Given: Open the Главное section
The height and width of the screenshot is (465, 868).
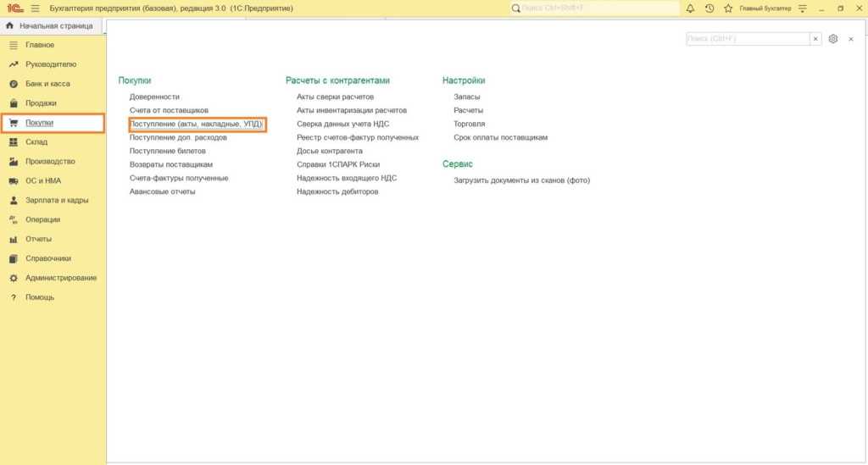Looking at the screenshot, I should pyautogui.click(x=39, y=45).
